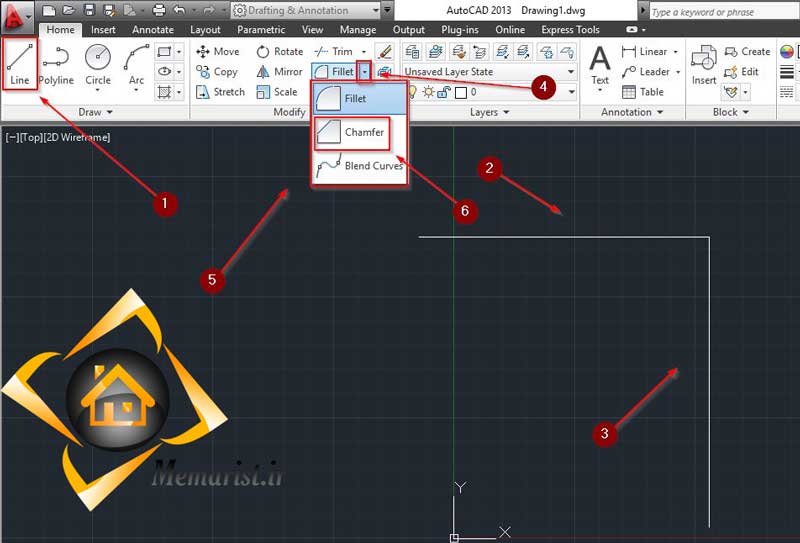
Task: Open the Express Tools tab
Action: point(570,30)
